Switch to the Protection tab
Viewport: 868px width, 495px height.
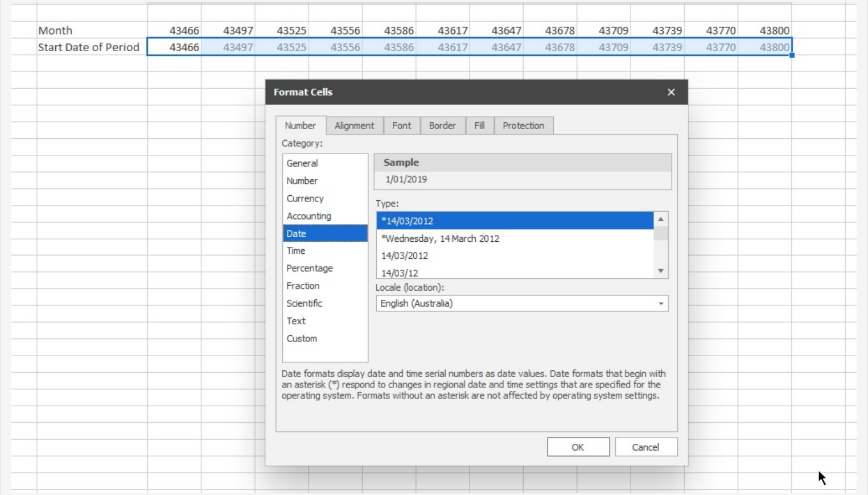coord(523,126)
